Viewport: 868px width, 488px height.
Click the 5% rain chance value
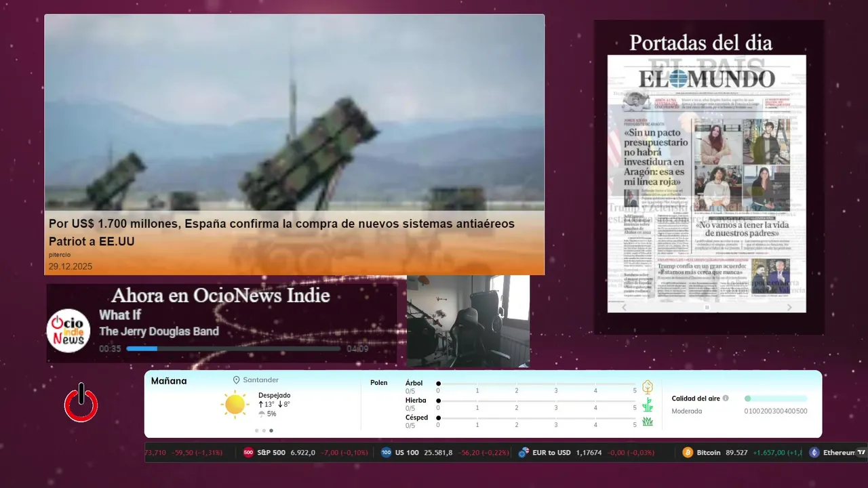(x=271, y=414)
